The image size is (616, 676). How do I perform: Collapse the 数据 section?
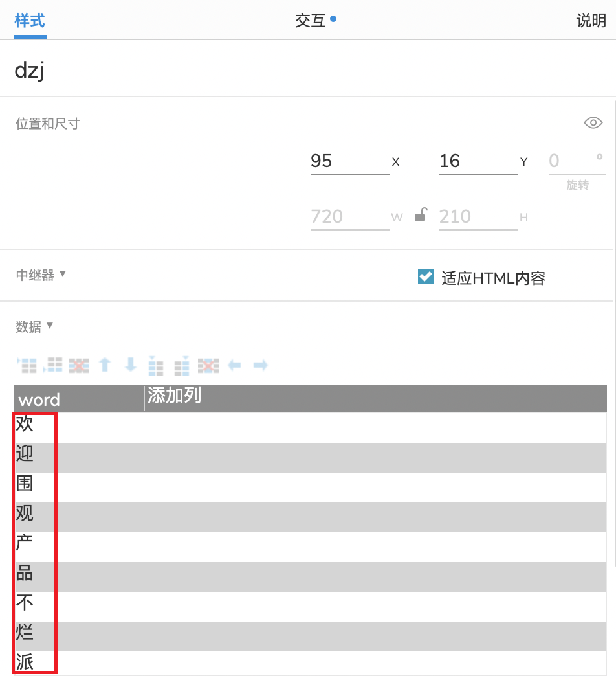point(34,326)
